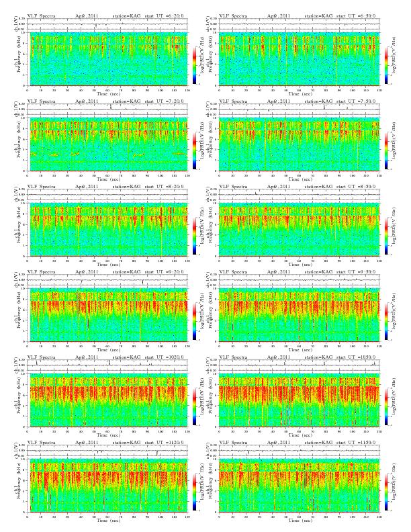This screenshot has width=411, height=532.
Task: Open the UT 11:20:0 spectrogram image
Action: [x=107, y=486]
